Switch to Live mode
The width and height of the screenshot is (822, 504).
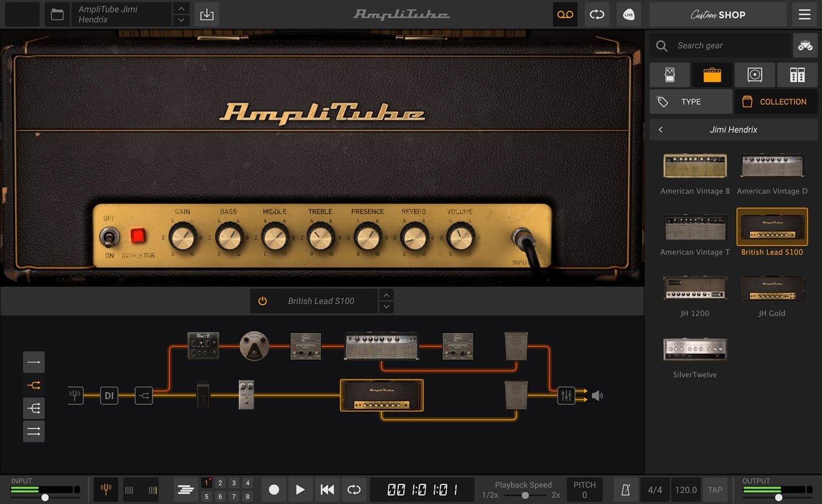pos(629,15)
